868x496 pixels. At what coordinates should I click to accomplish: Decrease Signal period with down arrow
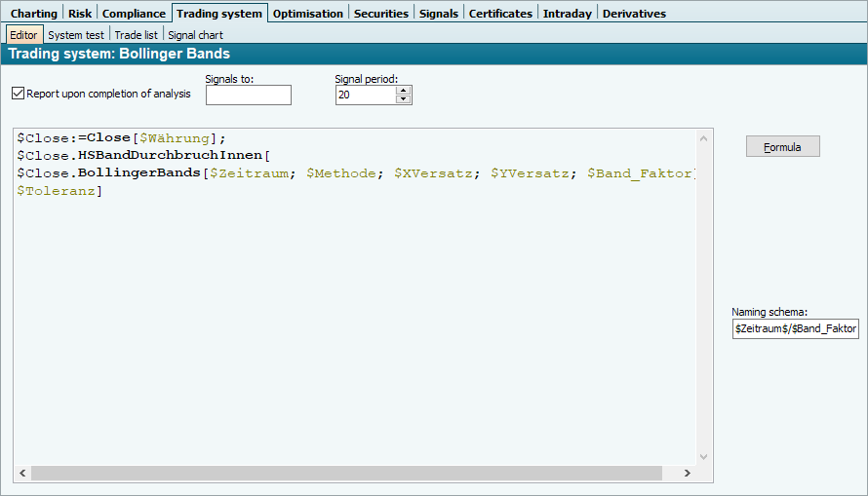click(x=404, y=99)
